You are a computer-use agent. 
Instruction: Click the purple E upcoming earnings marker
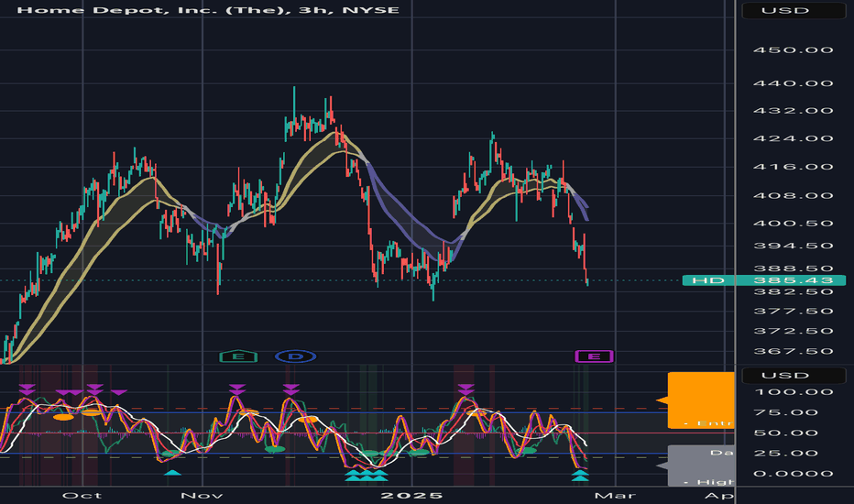point(594,356)
